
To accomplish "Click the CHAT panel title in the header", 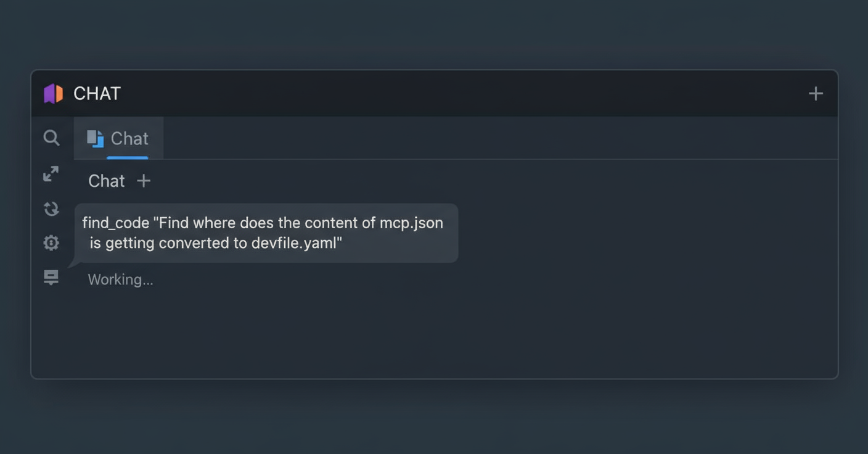I will pyautogui.click(x=97, y=94).
